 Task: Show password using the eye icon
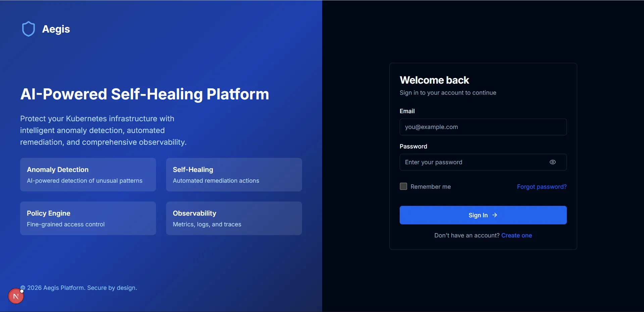(x=552, y=162)
